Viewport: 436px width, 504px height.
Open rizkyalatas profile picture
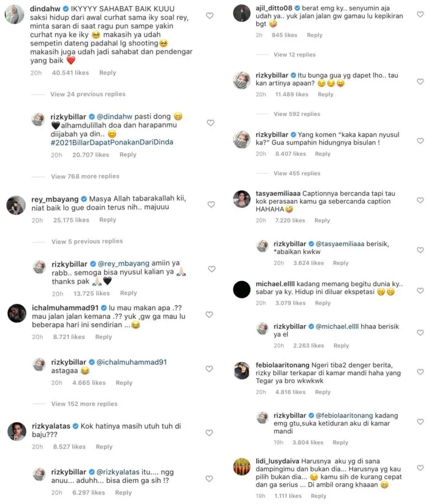pyautogui.click(x=17, y=431)
